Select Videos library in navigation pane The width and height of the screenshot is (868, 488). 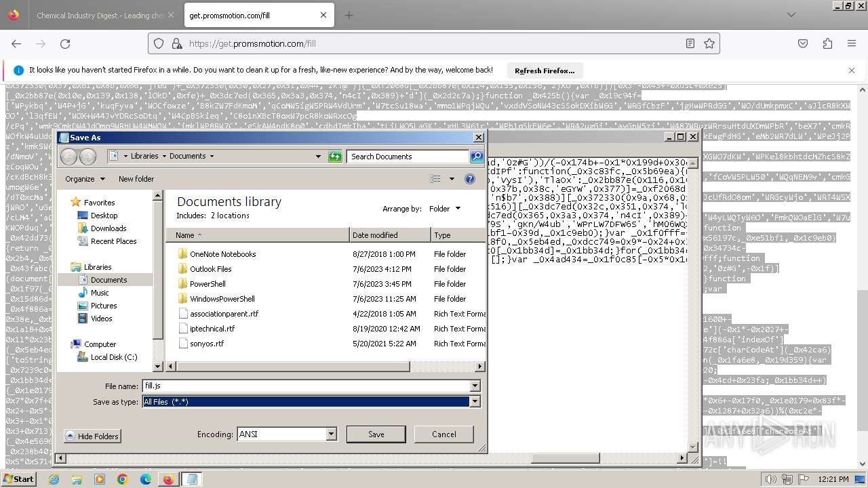pyautogui.click(x=102, y=319)
